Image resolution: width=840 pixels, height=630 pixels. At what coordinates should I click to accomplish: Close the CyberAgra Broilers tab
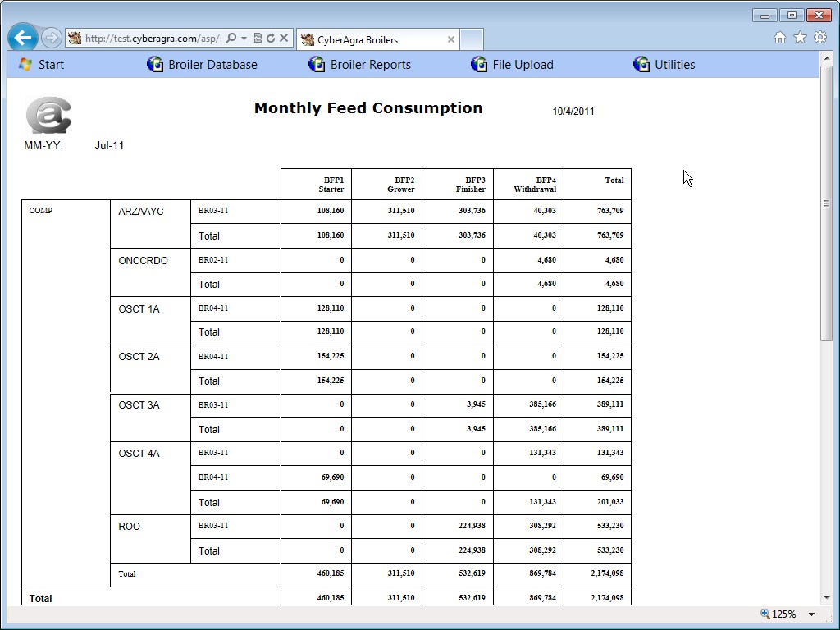pyautogui.click(x=450, y=39)
